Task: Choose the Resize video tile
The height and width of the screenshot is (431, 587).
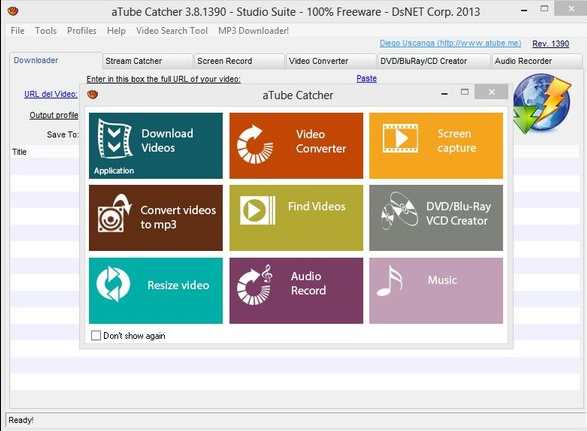Action: [156, 291]
